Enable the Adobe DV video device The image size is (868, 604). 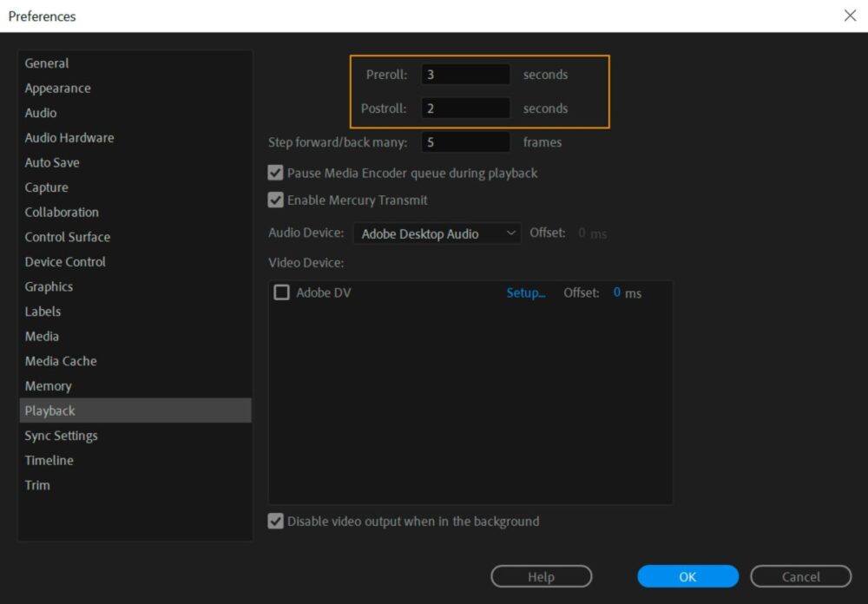click(281, 292)
